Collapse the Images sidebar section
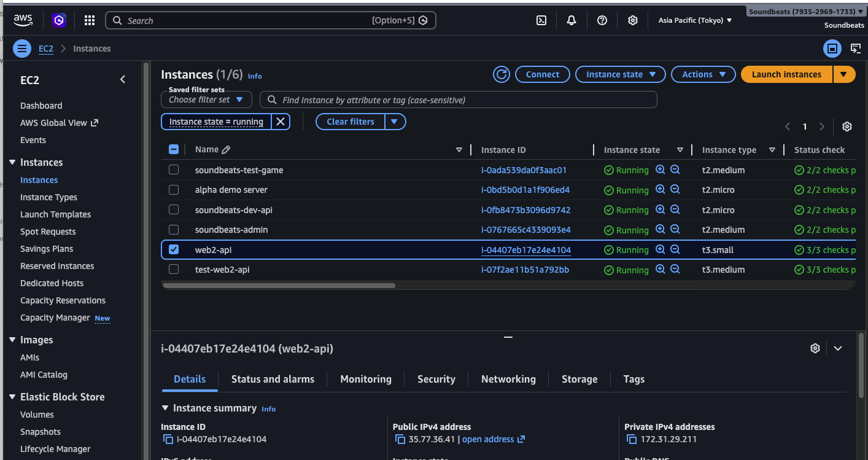This screenshot has height=460, width=868. pyautogui.click(x=12, y=340)
